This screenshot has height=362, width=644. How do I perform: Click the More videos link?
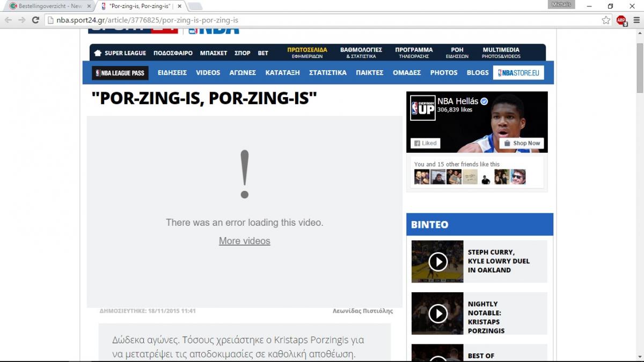pos(245,241)
